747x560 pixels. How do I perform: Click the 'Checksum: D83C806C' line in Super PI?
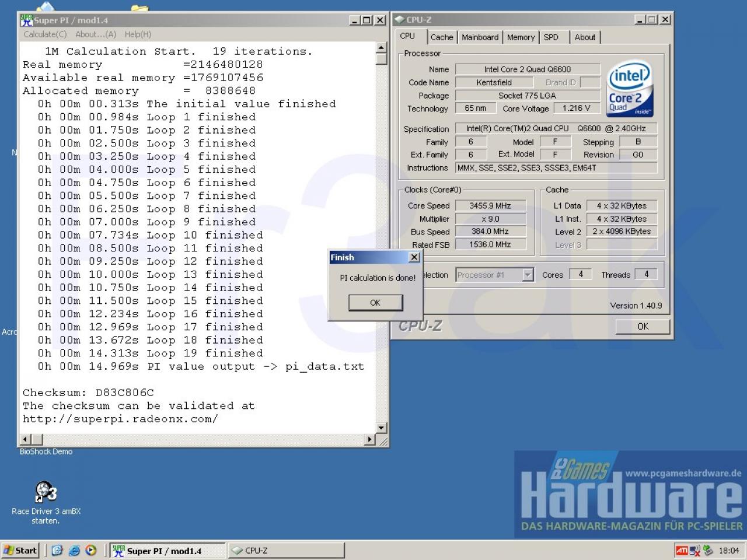pos(88,393)
